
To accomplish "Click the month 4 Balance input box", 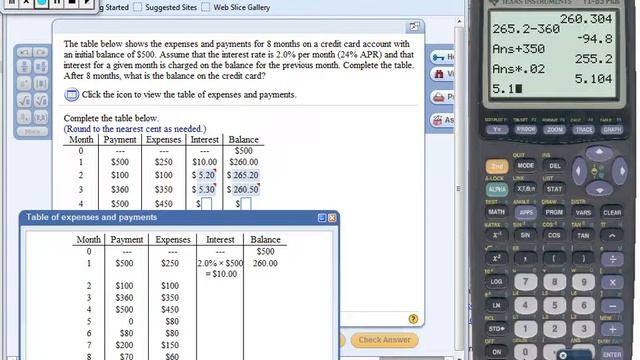I will pyautogui.click(x=246, y=203).
